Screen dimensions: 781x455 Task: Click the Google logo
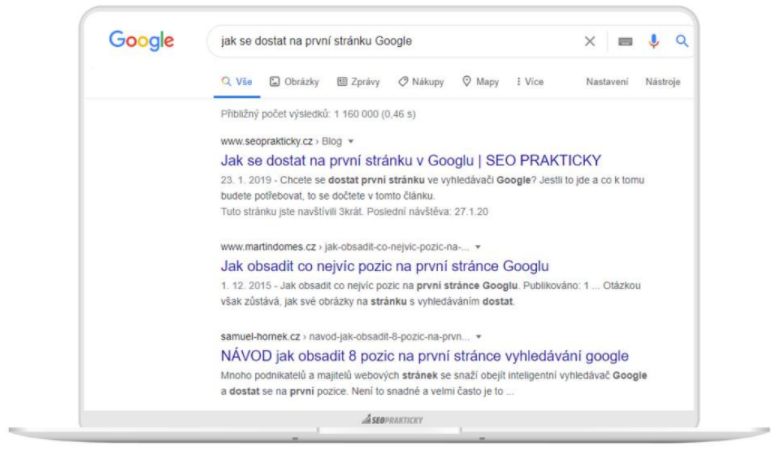141,40
